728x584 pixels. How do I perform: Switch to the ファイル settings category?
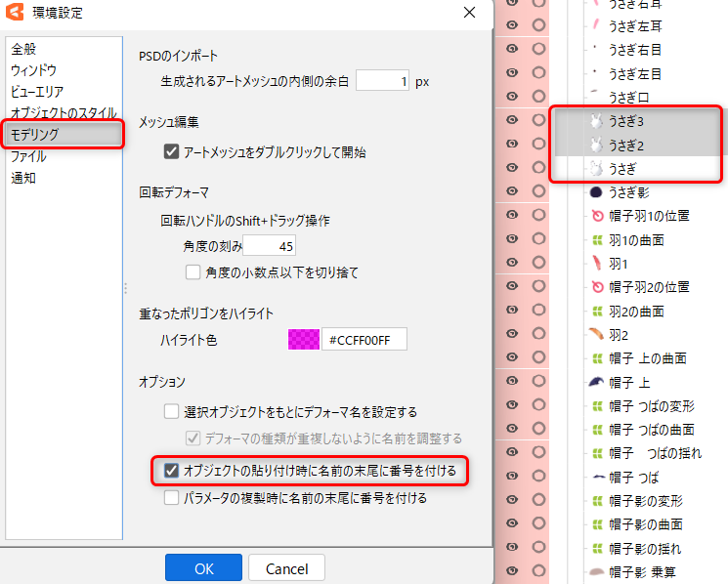pos(28,156)
